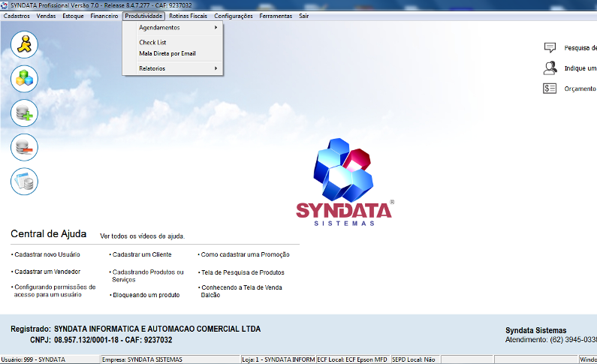This screenshot has height=364, width=597.
Task: Click the colored cubes icon in sidebar
Action: point(24,79)
